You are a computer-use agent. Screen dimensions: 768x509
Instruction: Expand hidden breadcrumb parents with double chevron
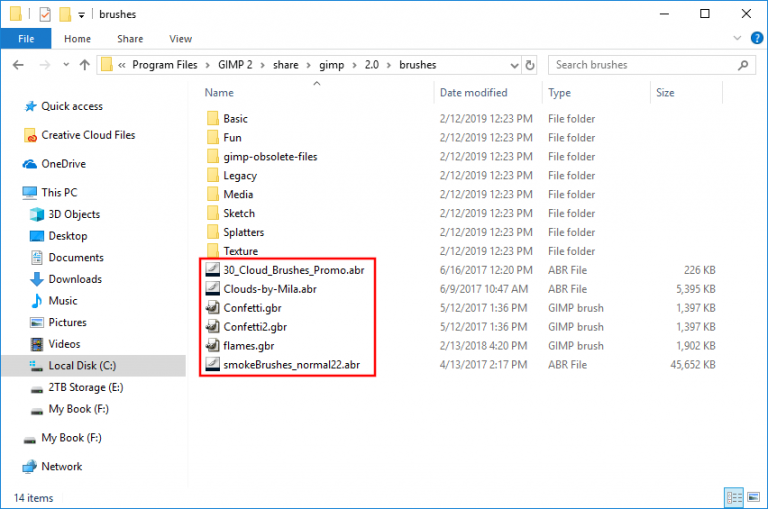point(122,65)
